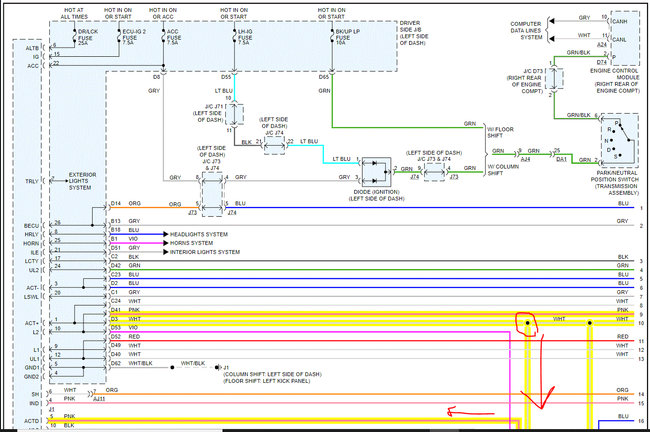Click HEADLIGHTS SYSTEM reference
This screenshot has height=432, width=650.
point(199,234)
